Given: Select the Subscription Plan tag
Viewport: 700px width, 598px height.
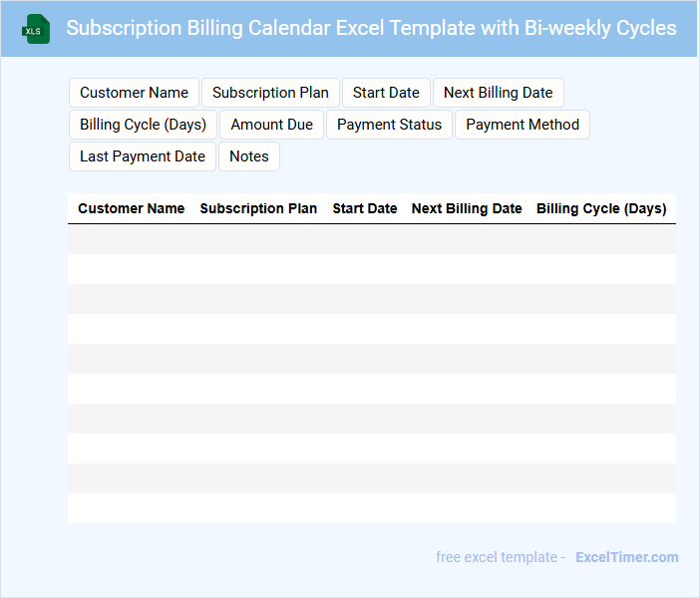Looking at the screenshot, I should [270, 93].
